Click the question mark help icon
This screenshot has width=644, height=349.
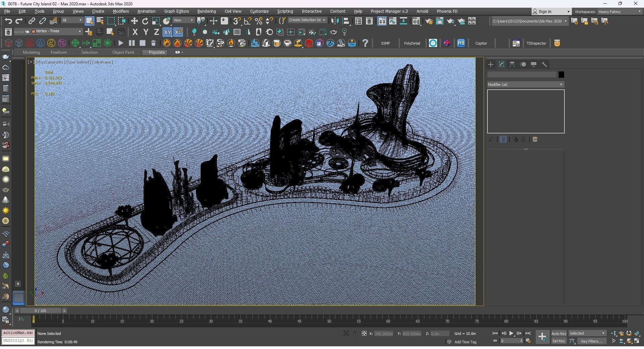point(365,43)
